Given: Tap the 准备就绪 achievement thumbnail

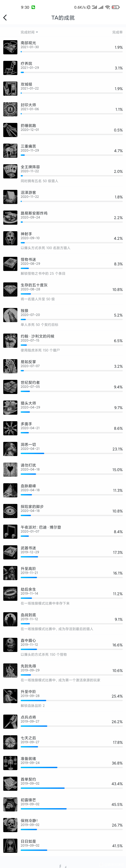Looking at the screenshot, I should pyautogui.click(x=10, y=763).
